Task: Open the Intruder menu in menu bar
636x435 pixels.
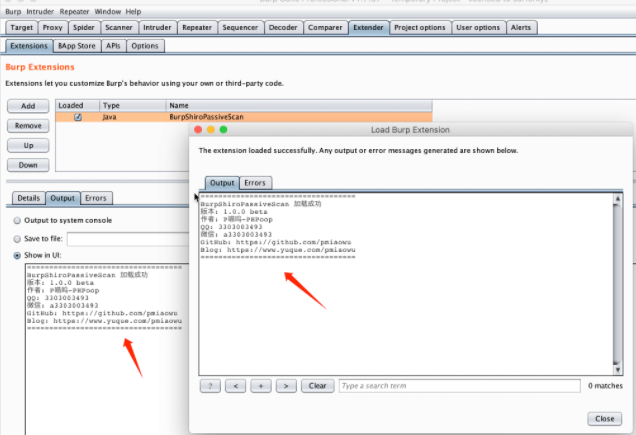Action: point(40,11)
